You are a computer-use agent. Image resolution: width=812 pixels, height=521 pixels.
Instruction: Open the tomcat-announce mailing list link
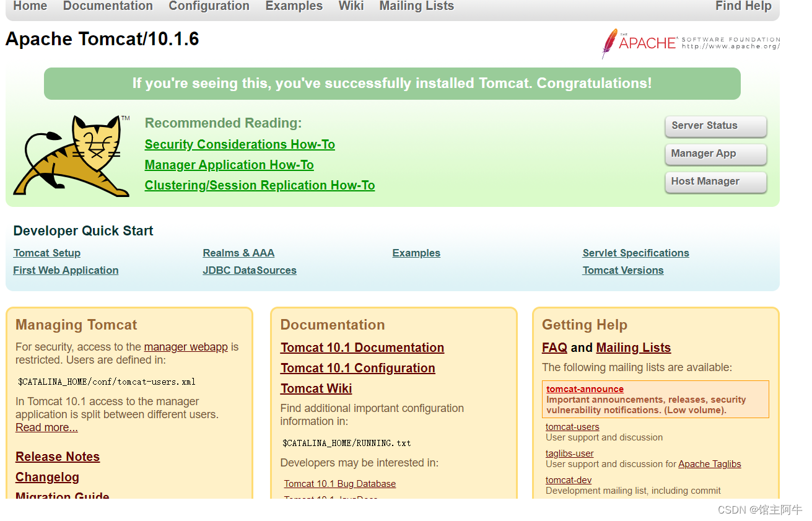585,389
